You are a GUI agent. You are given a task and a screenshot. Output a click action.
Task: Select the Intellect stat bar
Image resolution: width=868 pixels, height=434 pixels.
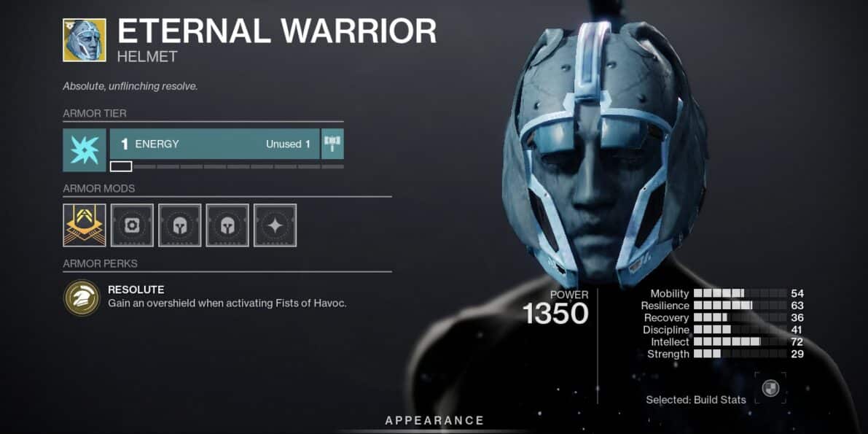[x=740, y=342]
